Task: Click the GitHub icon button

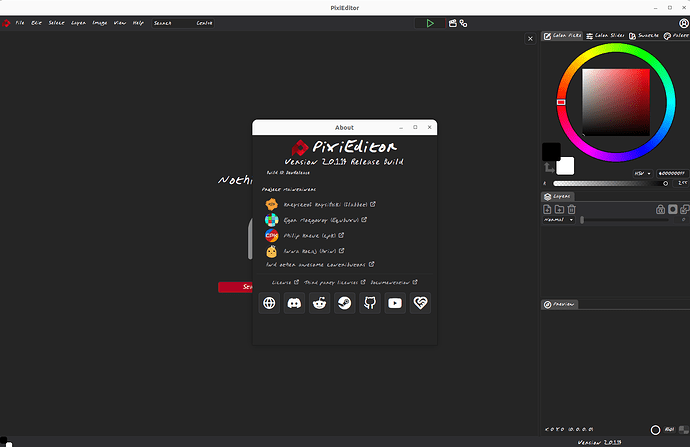Action: [x=370, y=303]
